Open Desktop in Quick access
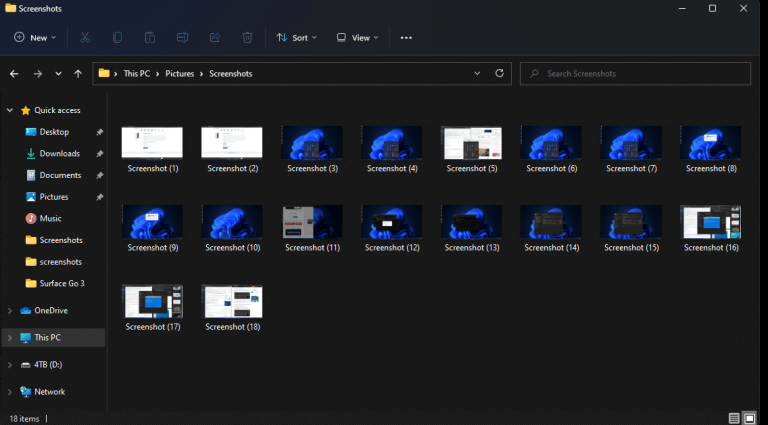 point(54,132)
